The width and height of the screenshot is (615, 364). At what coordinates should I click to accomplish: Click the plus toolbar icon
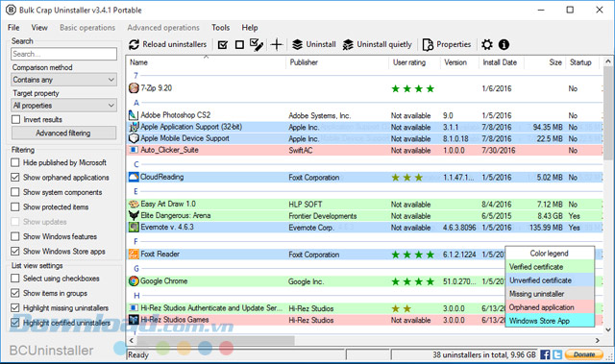[277, 45]
